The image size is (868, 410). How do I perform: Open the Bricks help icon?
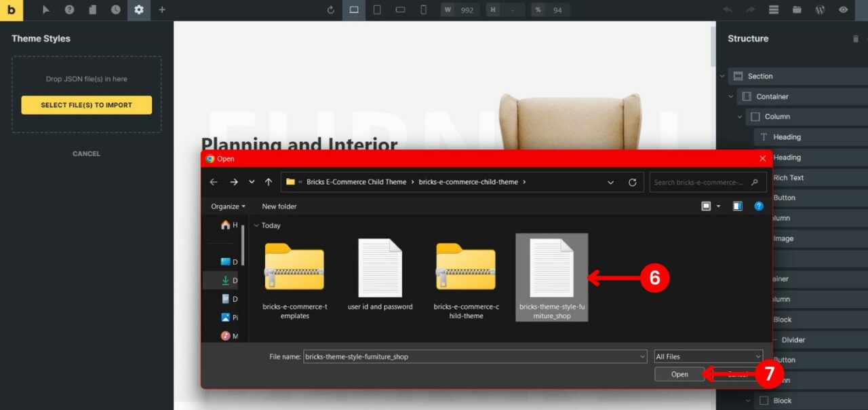68,10
